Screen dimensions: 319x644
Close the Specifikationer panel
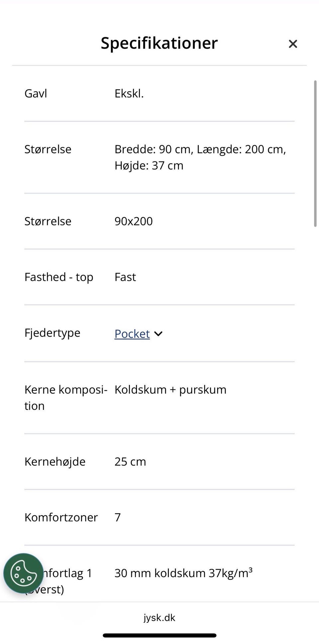(x=293, y=44)
